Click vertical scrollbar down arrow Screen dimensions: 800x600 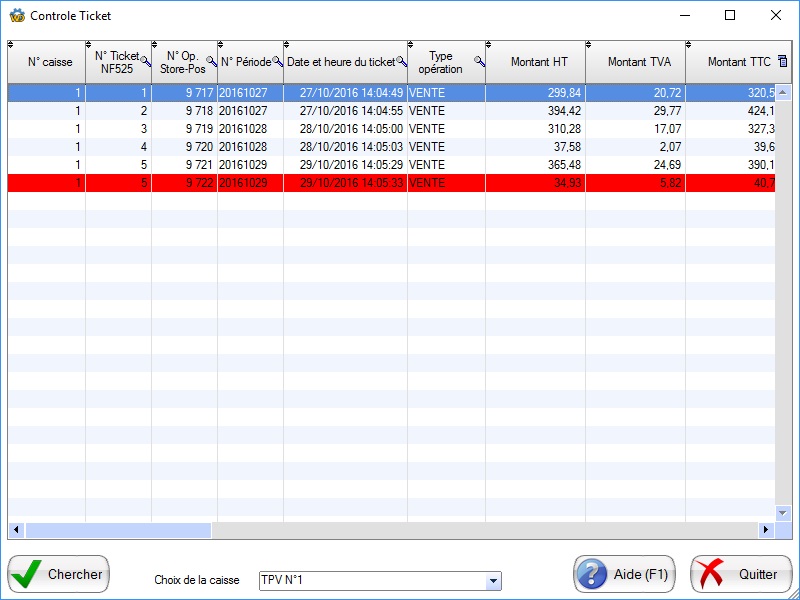[x=784, y=513]
